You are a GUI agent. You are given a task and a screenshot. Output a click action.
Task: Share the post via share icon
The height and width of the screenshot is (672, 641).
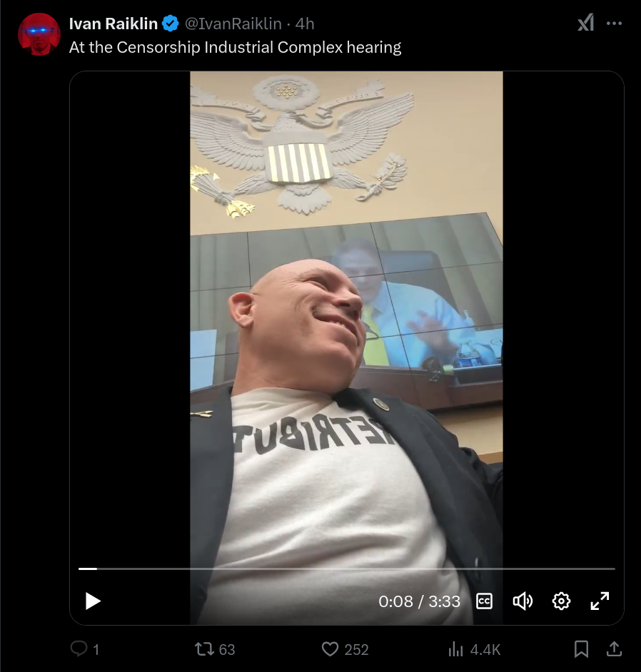[614, 649]
